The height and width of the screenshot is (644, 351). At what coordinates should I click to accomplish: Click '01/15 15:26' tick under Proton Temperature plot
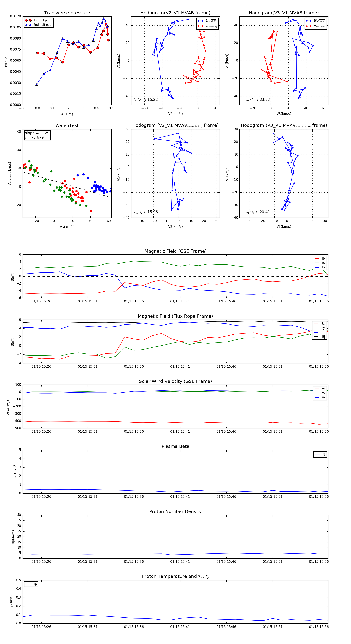click(41, 627)
